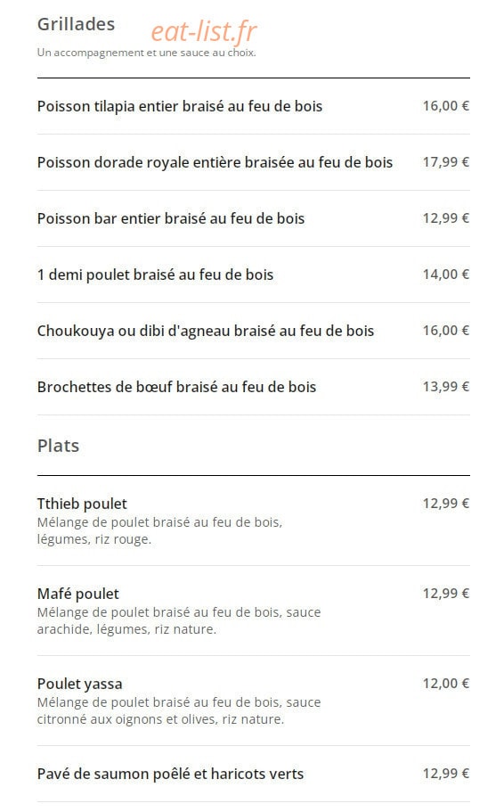The width and height of the screenshot is (504, 812).
Task: Select the Poulet yassa dish
Action: click(x=79, y=684)
